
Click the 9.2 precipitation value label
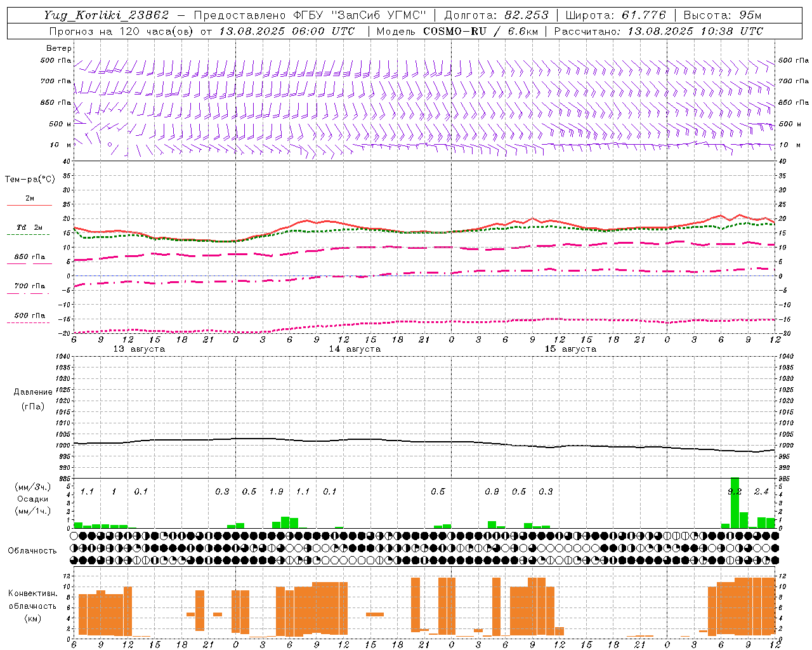[x=735, y=491]
